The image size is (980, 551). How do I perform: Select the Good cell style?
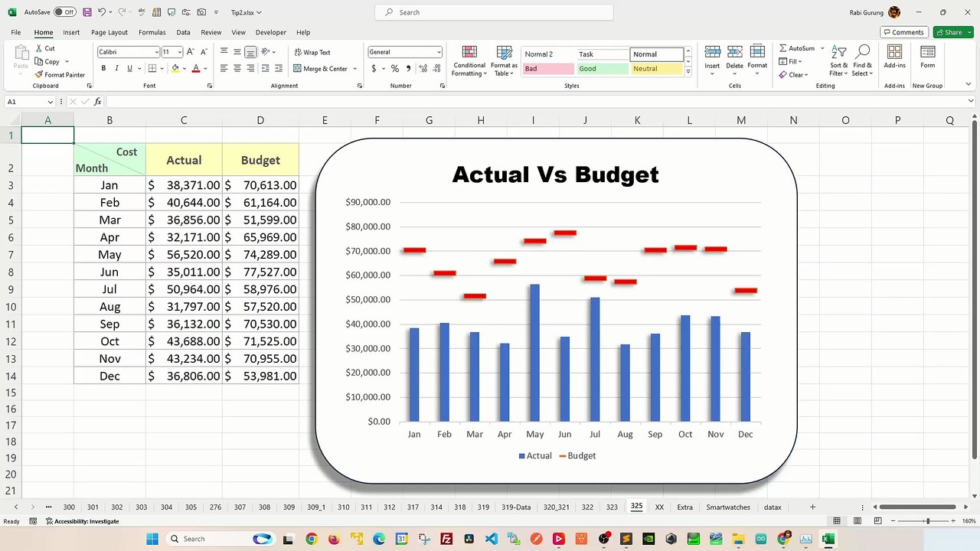(x=602, y=69)
